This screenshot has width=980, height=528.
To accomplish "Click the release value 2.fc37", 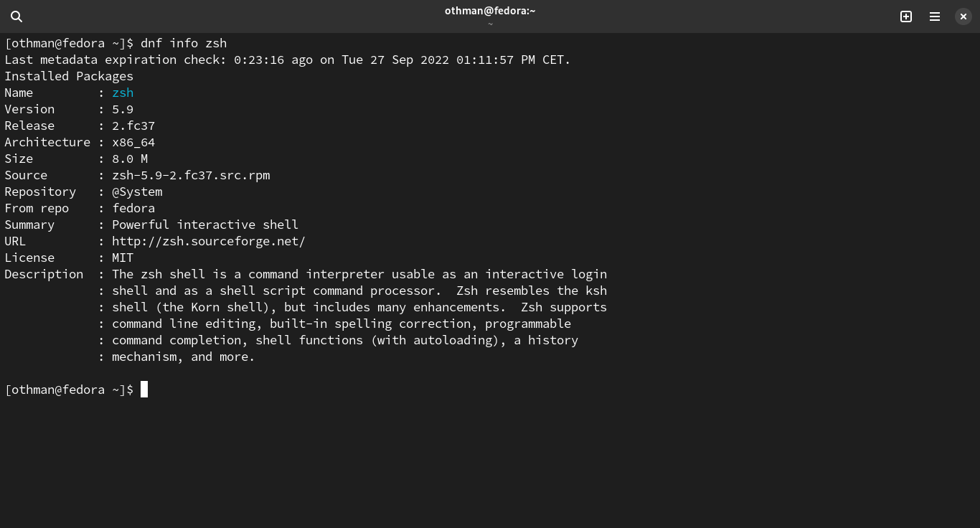I will pyautogui.click(x=133, y=126).
